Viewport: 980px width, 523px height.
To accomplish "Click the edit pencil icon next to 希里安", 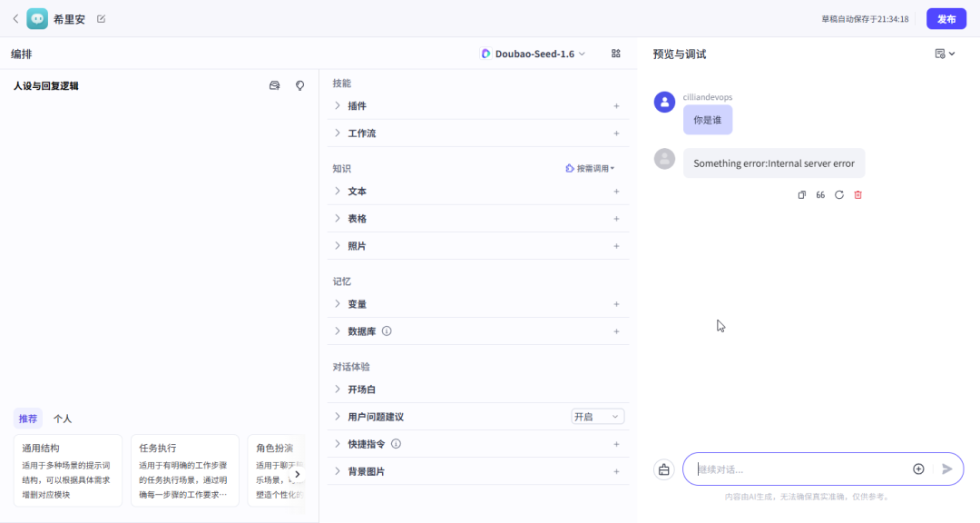I will (101, 19).
